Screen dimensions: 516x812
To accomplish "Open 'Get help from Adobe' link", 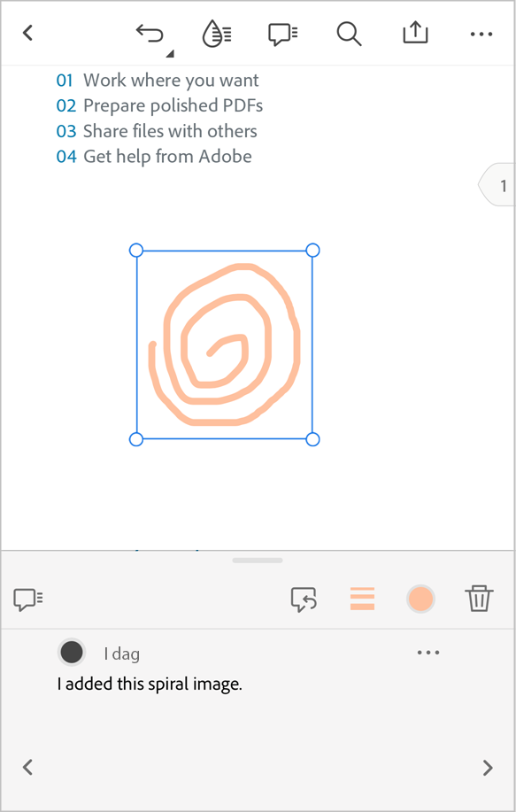I will click(166, 156).
